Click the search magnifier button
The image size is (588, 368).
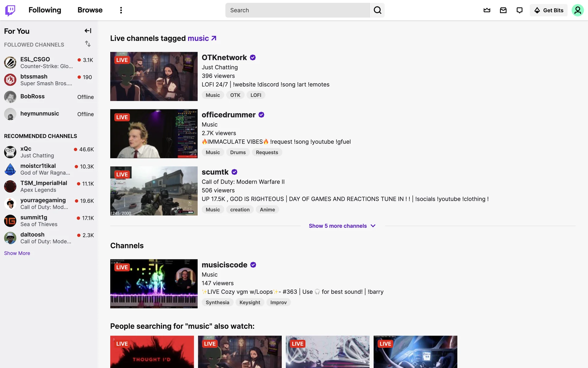pyautogui.click(x=377, y=10)
